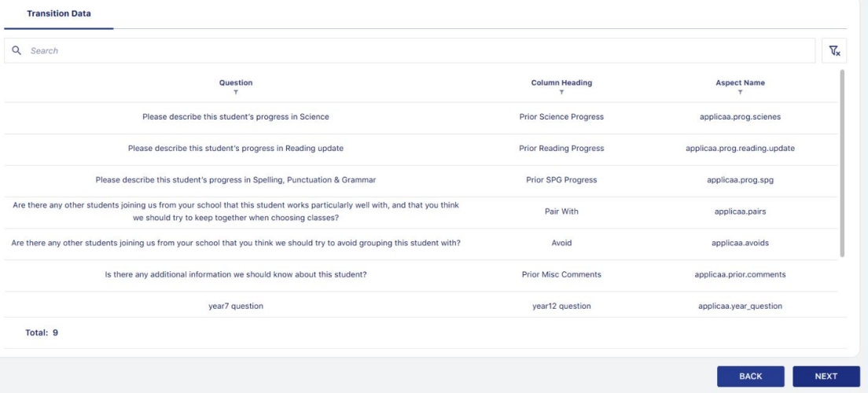Image resolution: width=868 pixels, height=393 pixels.
Task: Select the year7 question row
Action: pyautogui.click(x=421, y=306)
